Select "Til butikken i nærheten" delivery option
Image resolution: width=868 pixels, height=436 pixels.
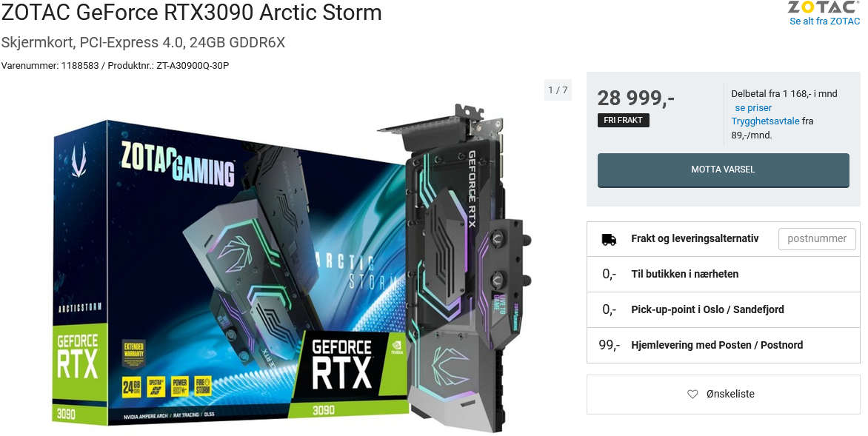[723, 274]
